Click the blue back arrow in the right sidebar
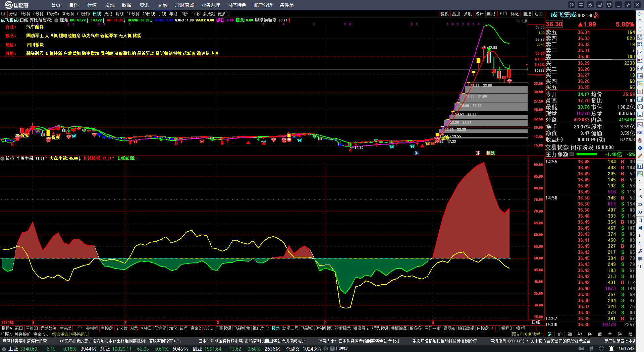Image resolution: width=644 pixels, height=352 pixels. (x=640, y=14)
